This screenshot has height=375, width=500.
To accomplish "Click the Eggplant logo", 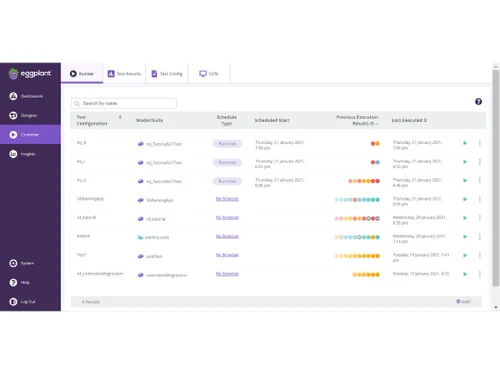I will point(30,73).
